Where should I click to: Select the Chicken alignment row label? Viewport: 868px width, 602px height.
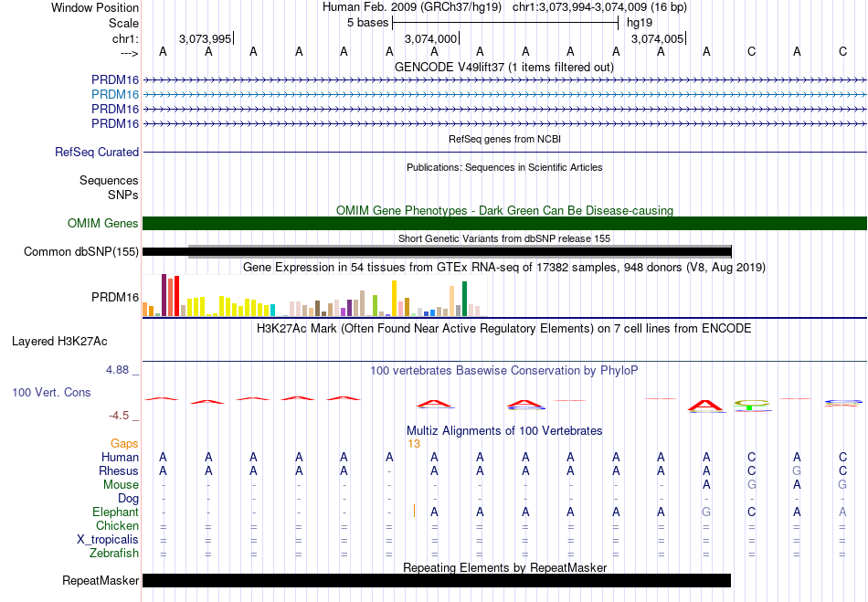tap(117, 525)
